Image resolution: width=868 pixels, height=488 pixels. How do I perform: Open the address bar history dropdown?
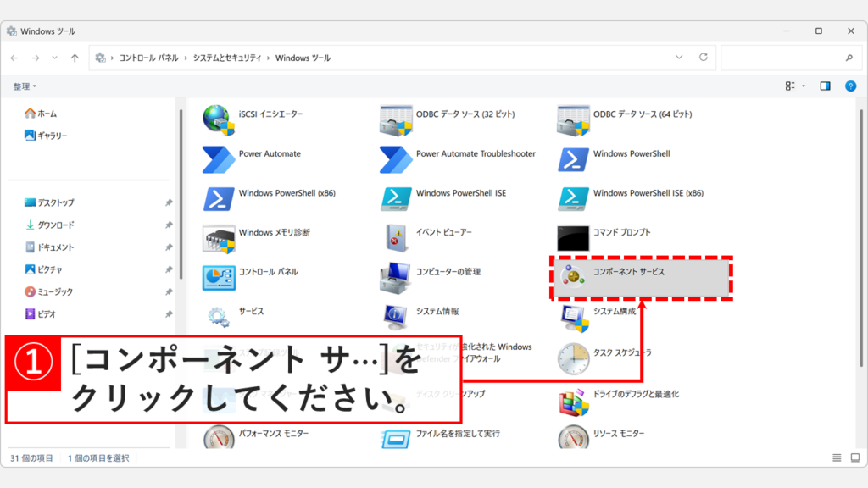click(678, 57)
